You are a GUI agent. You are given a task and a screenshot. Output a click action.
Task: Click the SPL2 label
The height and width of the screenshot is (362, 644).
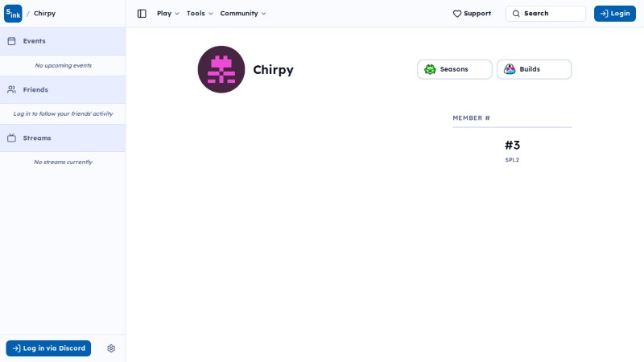512,160
